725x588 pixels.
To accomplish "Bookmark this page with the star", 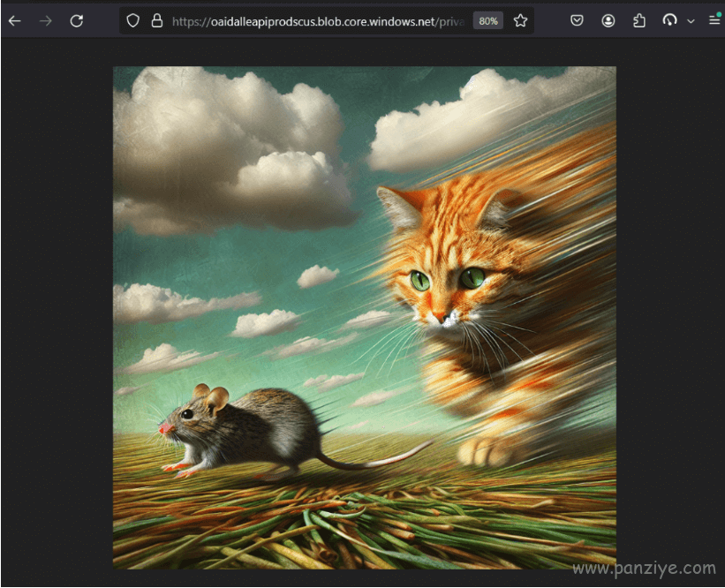I will tap(521, 21).
